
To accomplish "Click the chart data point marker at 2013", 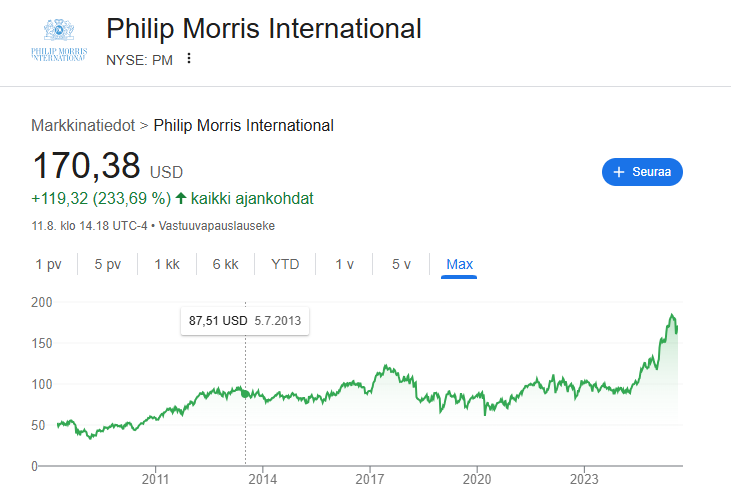I will 246,394.
